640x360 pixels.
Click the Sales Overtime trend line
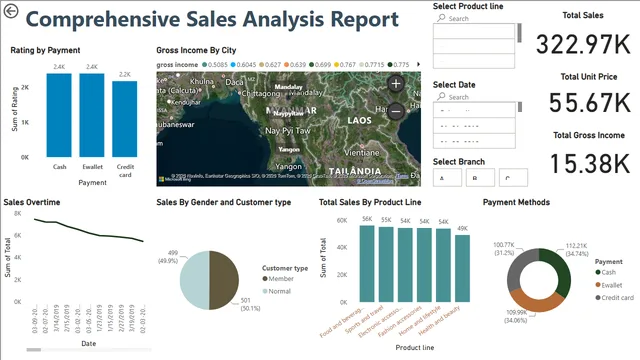coord(89,232)
